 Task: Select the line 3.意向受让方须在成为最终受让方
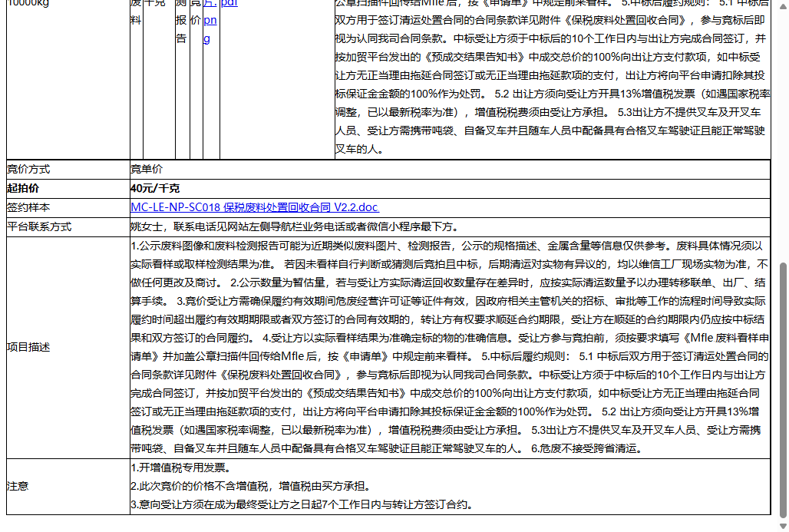point(302,504)
